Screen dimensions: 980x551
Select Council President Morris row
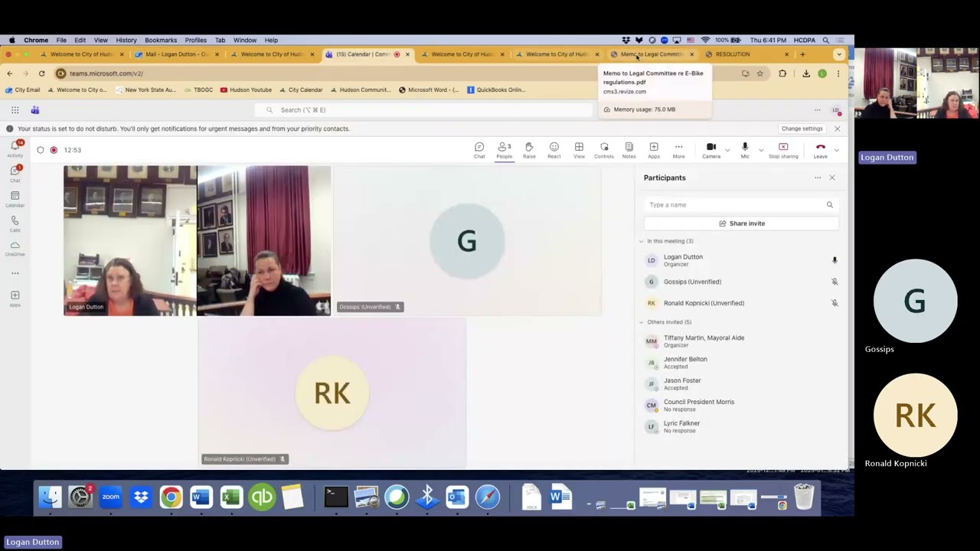coord(741,406)
